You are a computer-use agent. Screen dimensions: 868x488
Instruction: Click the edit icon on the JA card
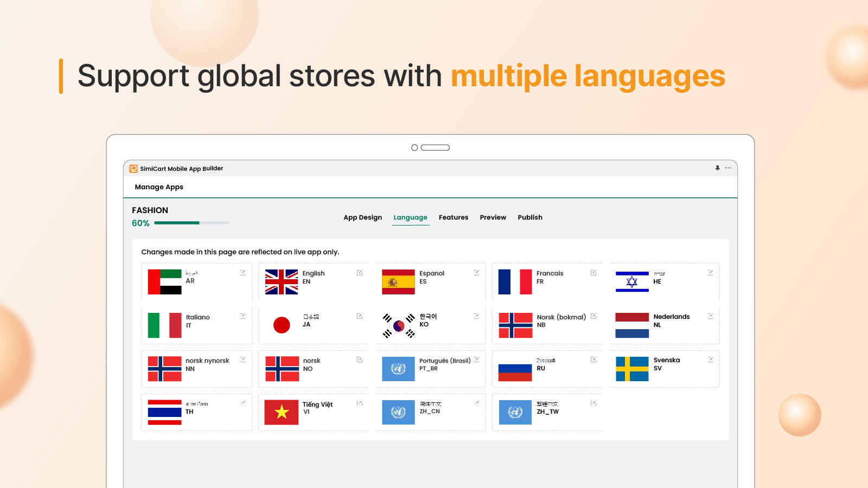point(360,316)
